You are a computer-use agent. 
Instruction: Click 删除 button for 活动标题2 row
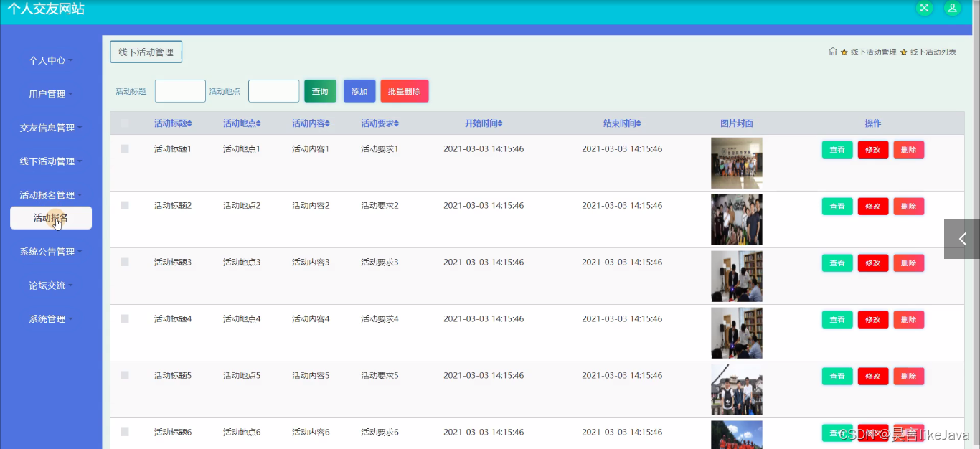[909, 207]
